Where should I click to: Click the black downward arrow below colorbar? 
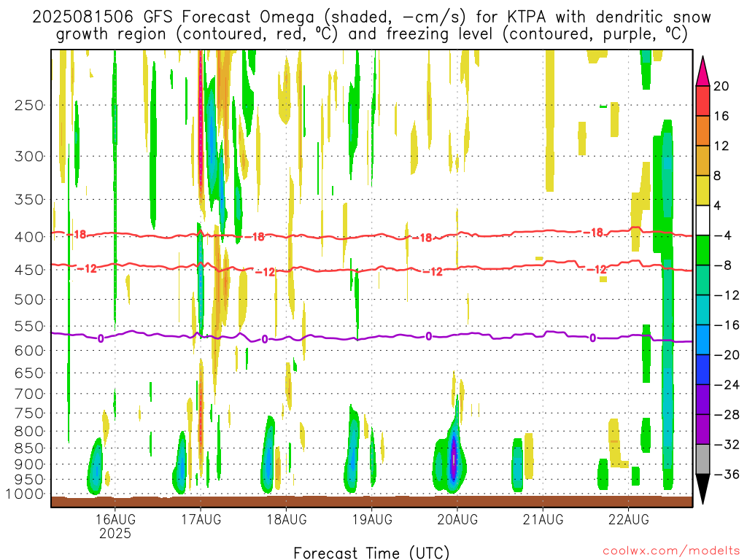(703, 489)
